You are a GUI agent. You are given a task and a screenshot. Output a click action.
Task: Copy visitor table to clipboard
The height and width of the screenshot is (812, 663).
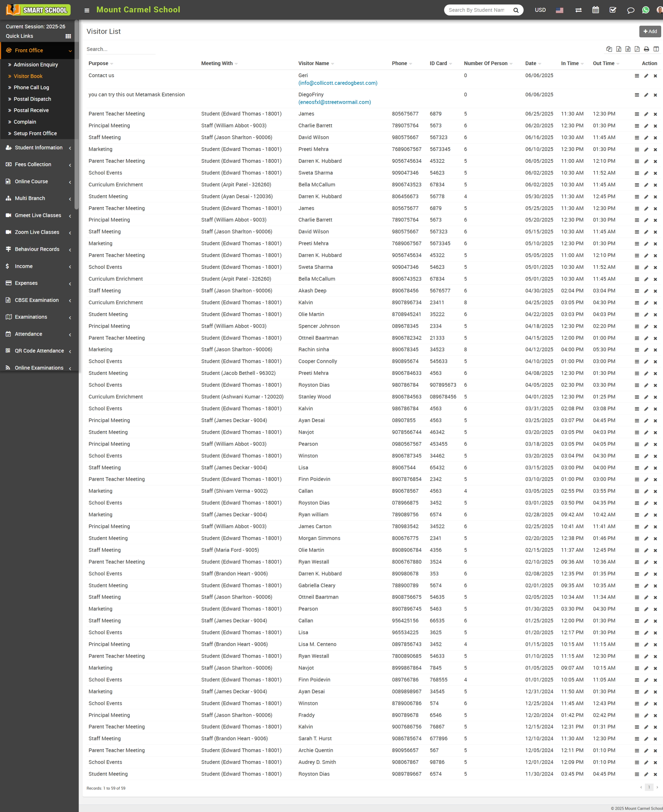pos(609,49)
